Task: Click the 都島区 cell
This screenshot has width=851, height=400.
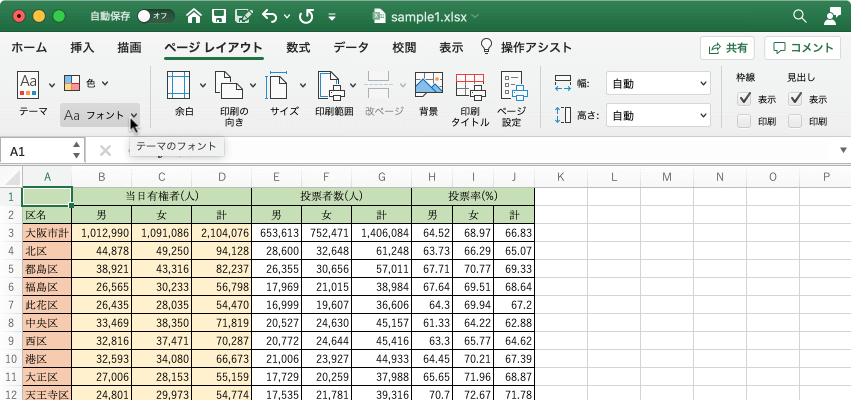Action: 47,269
